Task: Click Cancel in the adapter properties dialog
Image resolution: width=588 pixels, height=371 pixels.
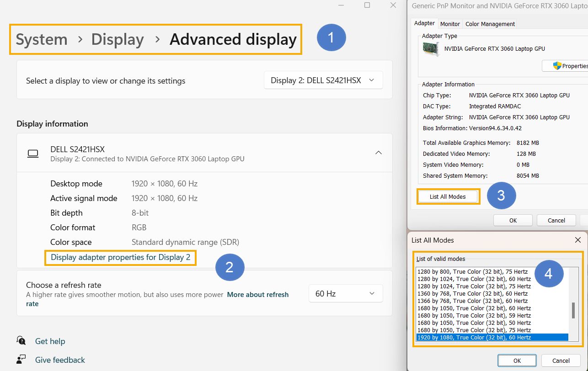Action: coord(556,220)
